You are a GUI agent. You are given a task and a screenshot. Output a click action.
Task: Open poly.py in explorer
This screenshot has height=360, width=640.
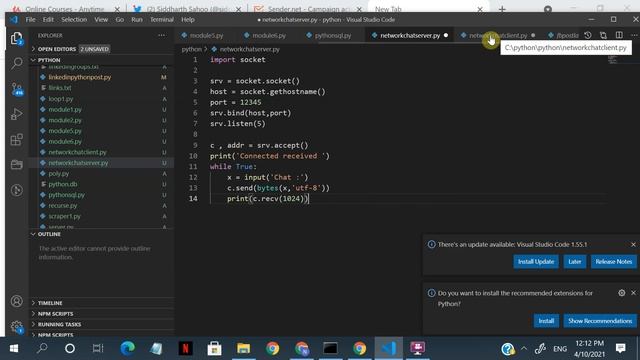(59, 173)
